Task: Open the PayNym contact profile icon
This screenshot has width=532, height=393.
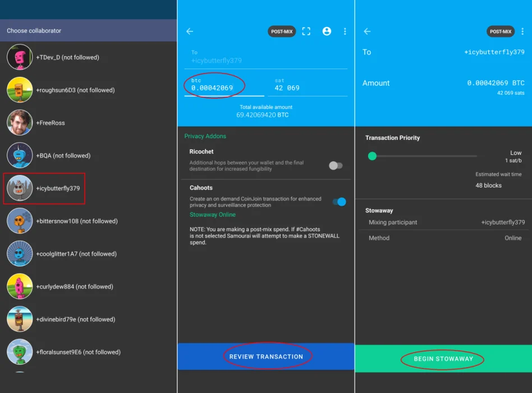Action: (327, 31)
